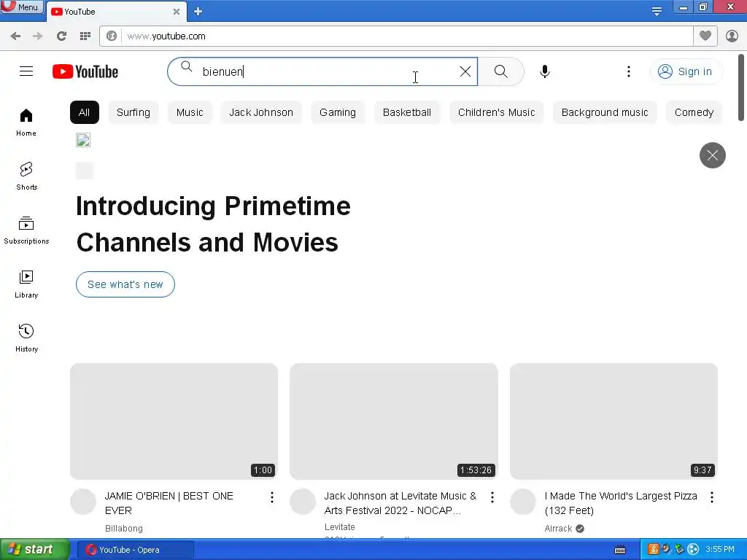The height and width of the screenshot is (560, 747).
Task: Open YouTube settings three-dot menu
Action: [629, 71]
